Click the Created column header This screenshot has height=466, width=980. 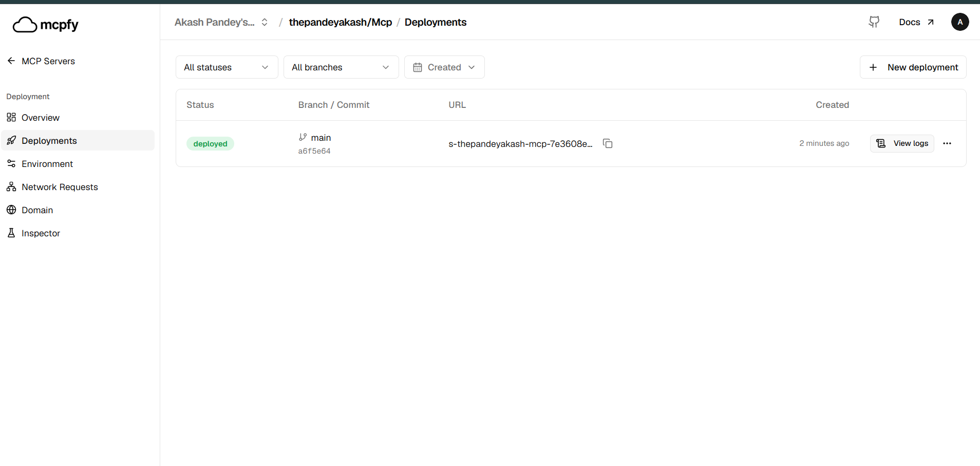click(x=832, y=105)
